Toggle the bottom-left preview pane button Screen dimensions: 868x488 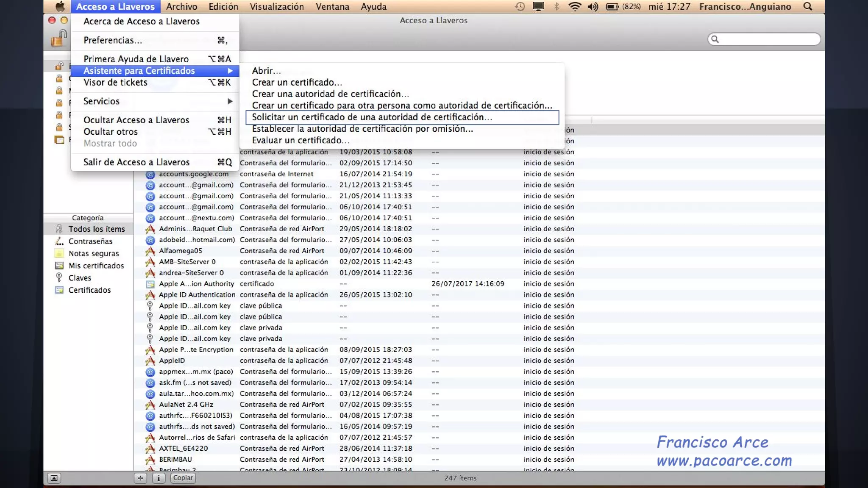[x=54, y=478]
